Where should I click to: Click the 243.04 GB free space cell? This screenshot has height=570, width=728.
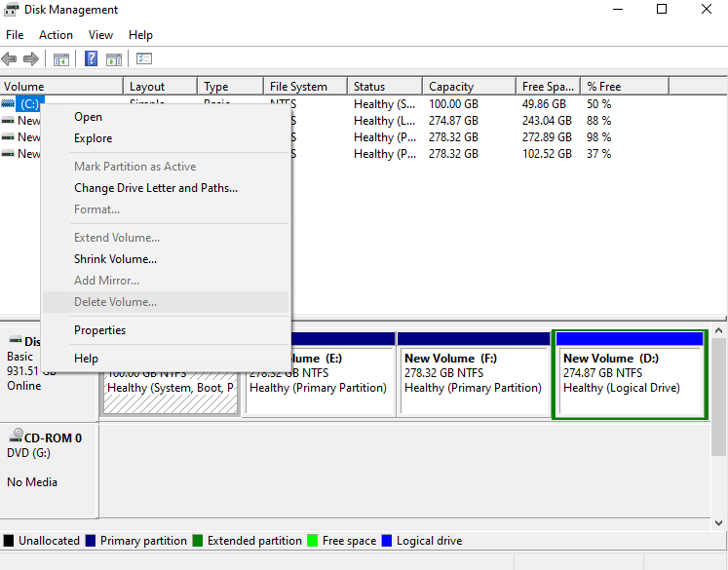547,121
